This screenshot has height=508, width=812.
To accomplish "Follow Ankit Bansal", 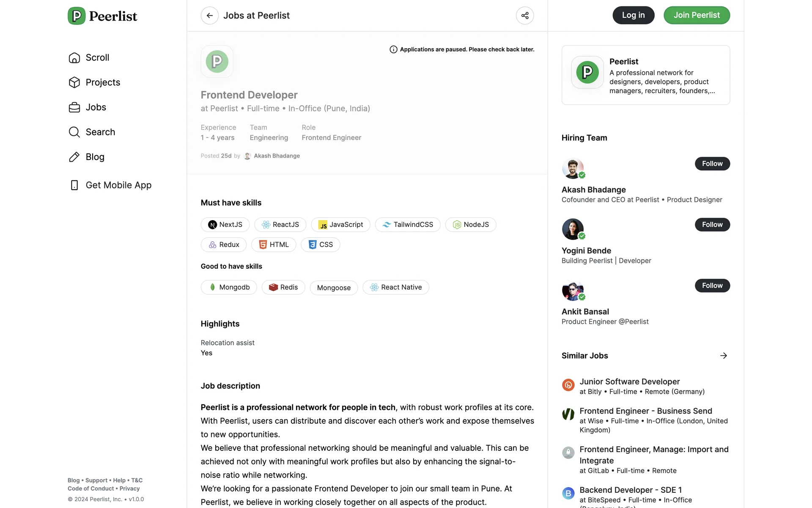I will coord(712,286).
